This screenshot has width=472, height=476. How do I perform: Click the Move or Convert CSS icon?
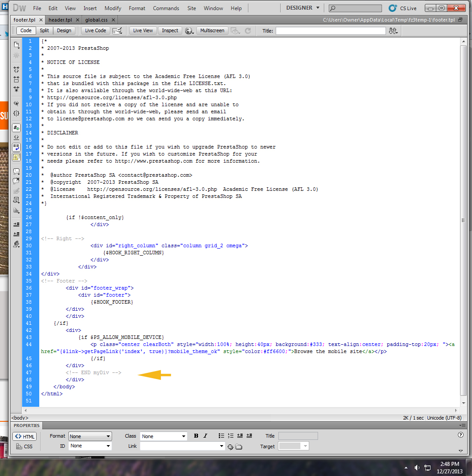[16, 210]
